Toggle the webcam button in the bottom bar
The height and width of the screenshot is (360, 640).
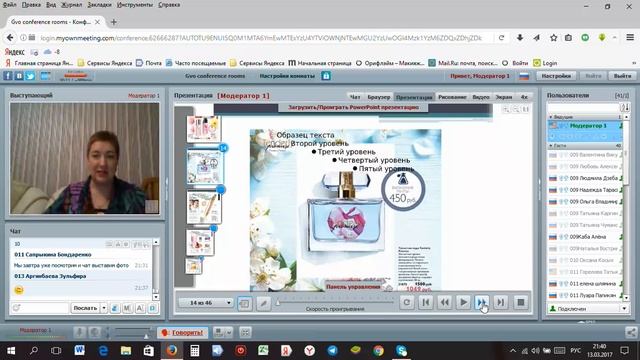click(x=94, y=332)
